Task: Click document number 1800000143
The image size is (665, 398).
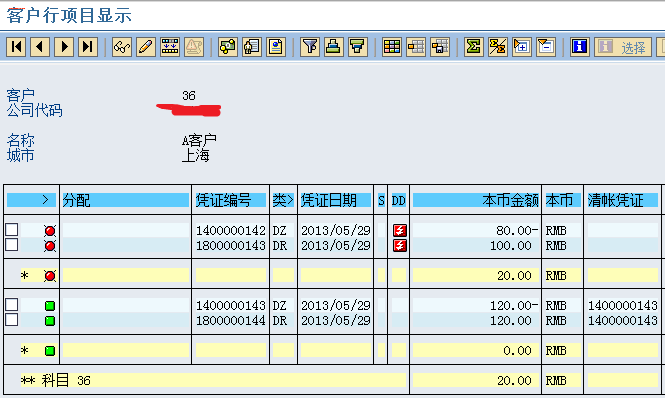Action: coord(231,245)
